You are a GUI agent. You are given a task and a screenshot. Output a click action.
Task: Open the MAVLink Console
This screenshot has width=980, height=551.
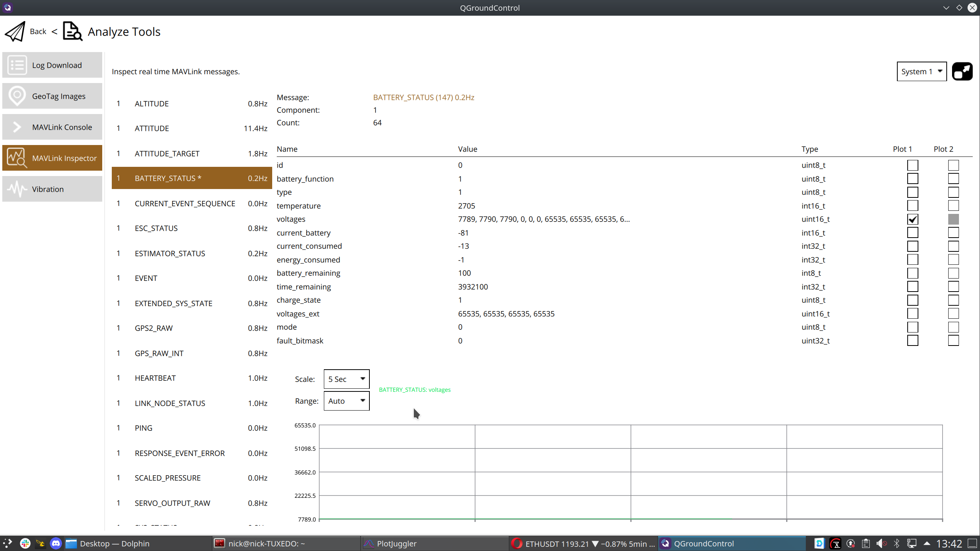tap(52, 127)
